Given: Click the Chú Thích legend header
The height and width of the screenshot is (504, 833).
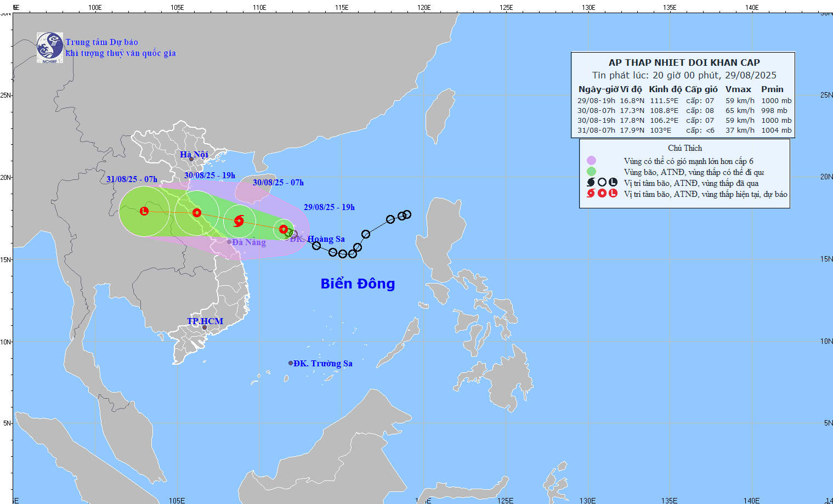Looking at the screenshot, I should click(684, 148).
